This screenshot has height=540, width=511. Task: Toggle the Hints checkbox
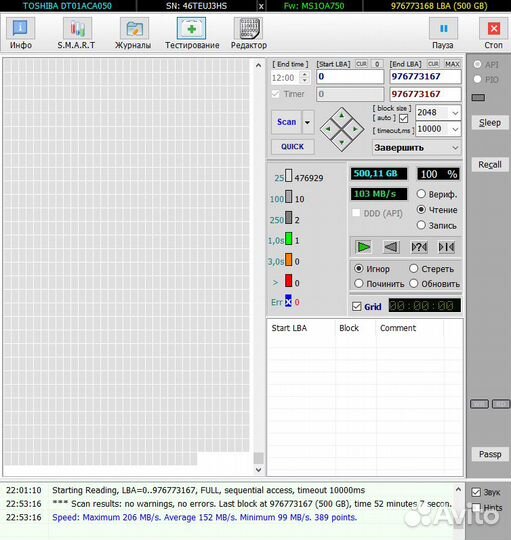tap(476, 507)
